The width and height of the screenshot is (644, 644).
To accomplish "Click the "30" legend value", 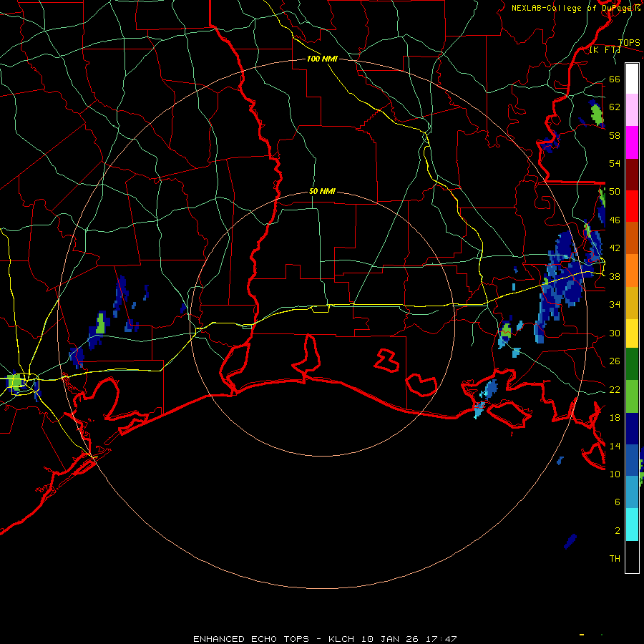I will tap(615, 333).
